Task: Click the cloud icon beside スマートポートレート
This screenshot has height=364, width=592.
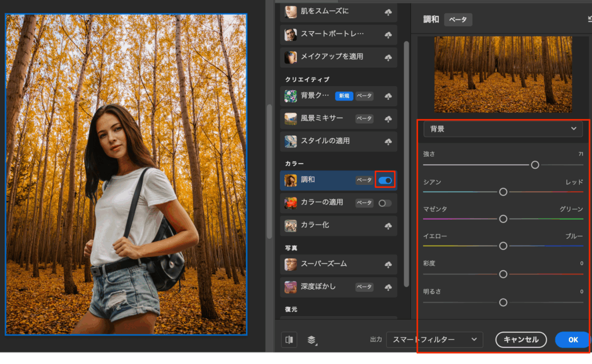Action: pyautogui.click(x=388, y=35)
